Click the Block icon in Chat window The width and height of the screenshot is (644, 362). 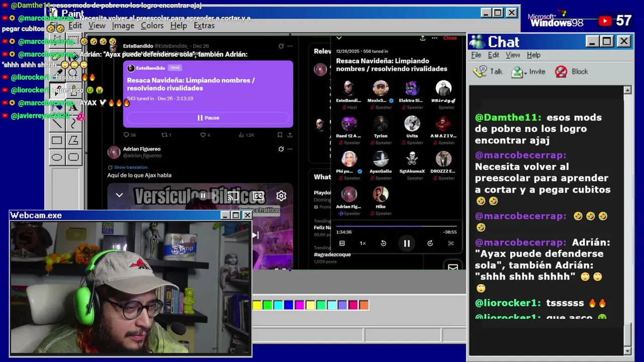click(561, 72)
